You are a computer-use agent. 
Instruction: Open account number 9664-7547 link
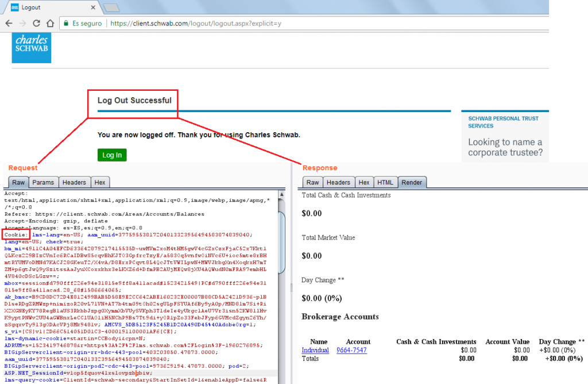pyautogui.click(x=351, y=350)
